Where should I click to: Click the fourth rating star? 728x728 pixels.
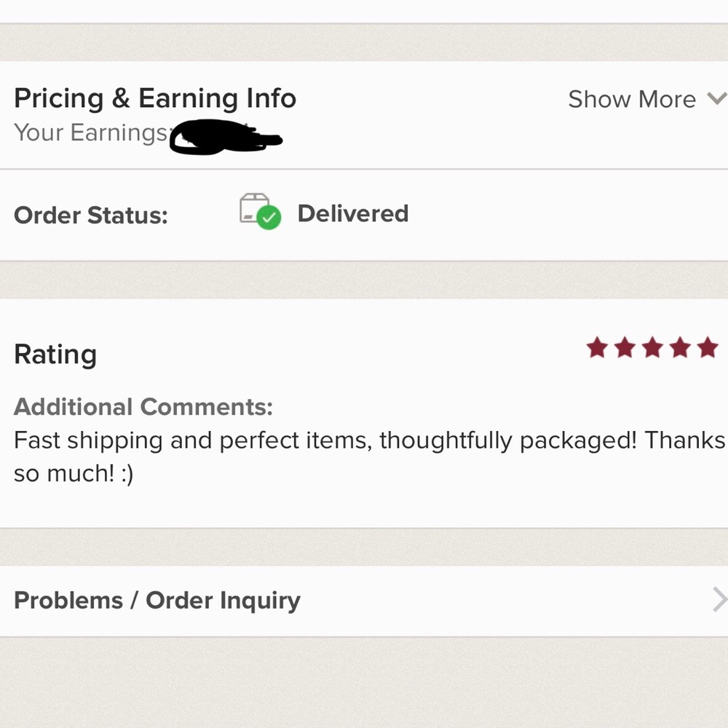pos(680,348)
